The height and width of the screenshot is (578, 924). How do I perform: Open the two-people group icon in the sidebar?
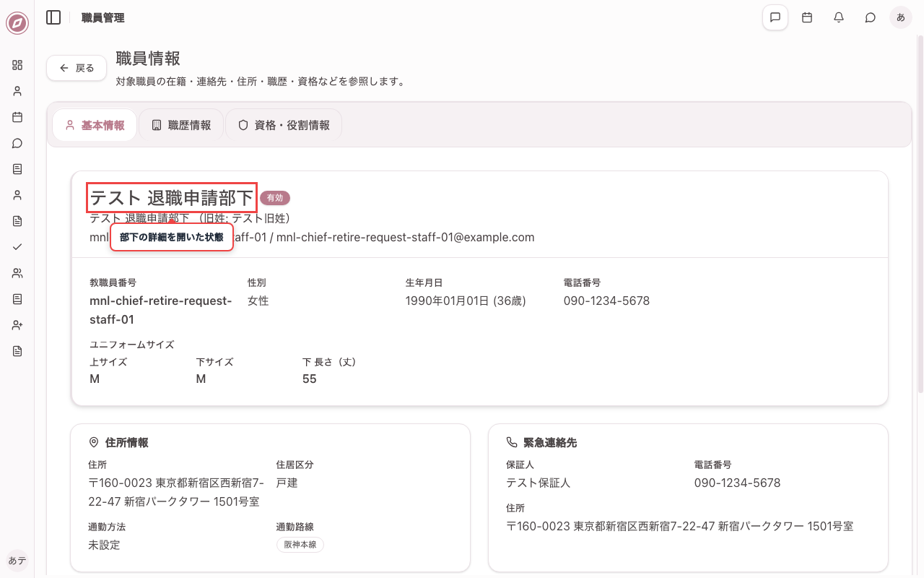pyautogui.click(x=17, y=273)
